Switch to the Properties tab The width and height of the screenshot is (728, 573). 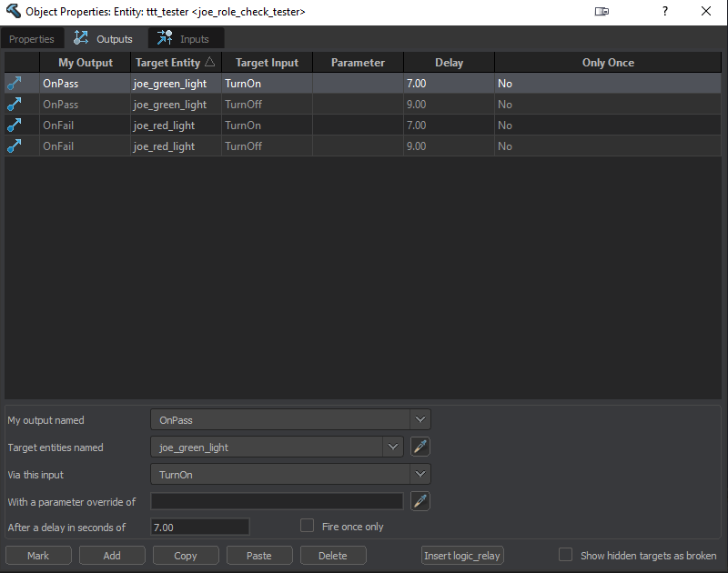[x=32, y=39]
